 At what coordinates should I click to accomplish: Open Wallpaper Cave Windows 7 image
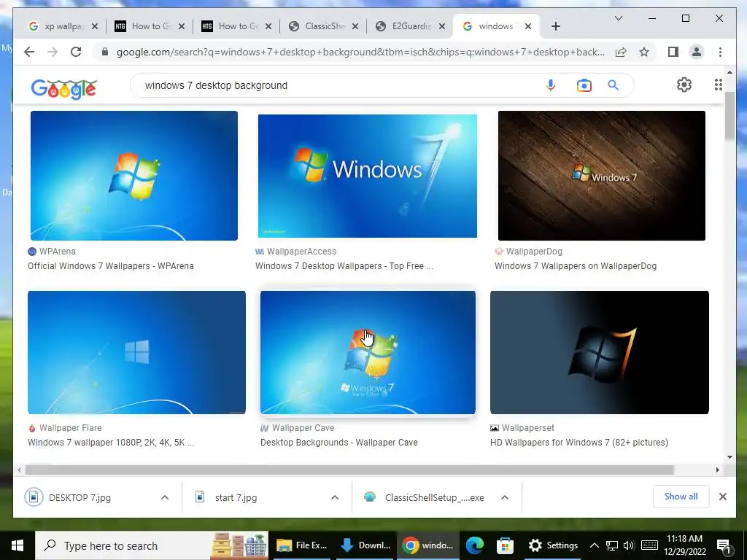point(368,352)
